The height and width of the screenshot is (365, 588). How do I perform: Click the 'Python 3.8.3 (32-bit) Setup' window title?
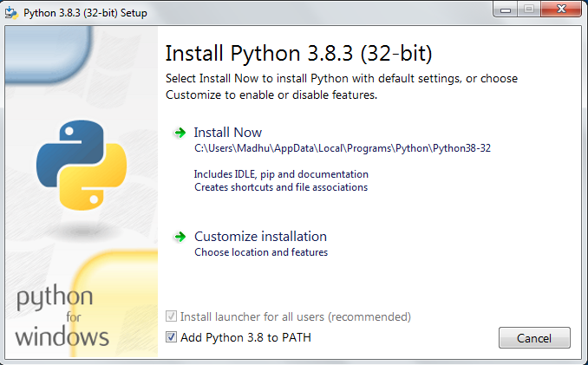[85, 13]
